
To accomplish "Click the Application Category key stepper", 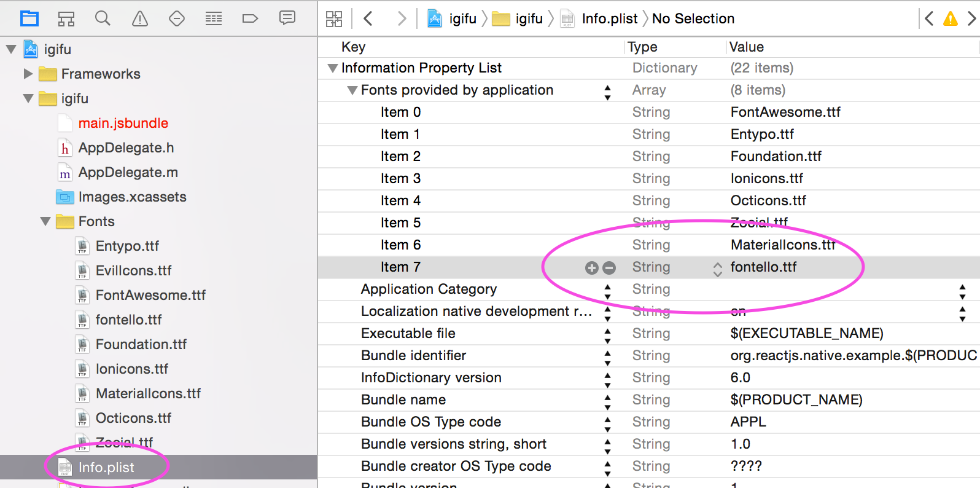I will point(607,291).
